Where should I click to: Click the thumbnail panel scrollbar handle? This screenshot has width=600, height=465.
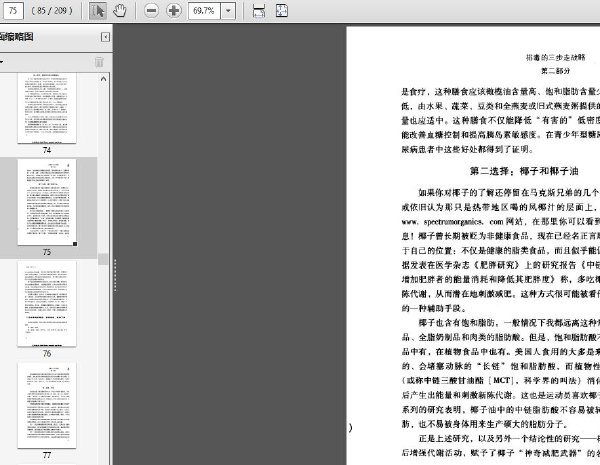pyautogui.click(x=103, y=259)
